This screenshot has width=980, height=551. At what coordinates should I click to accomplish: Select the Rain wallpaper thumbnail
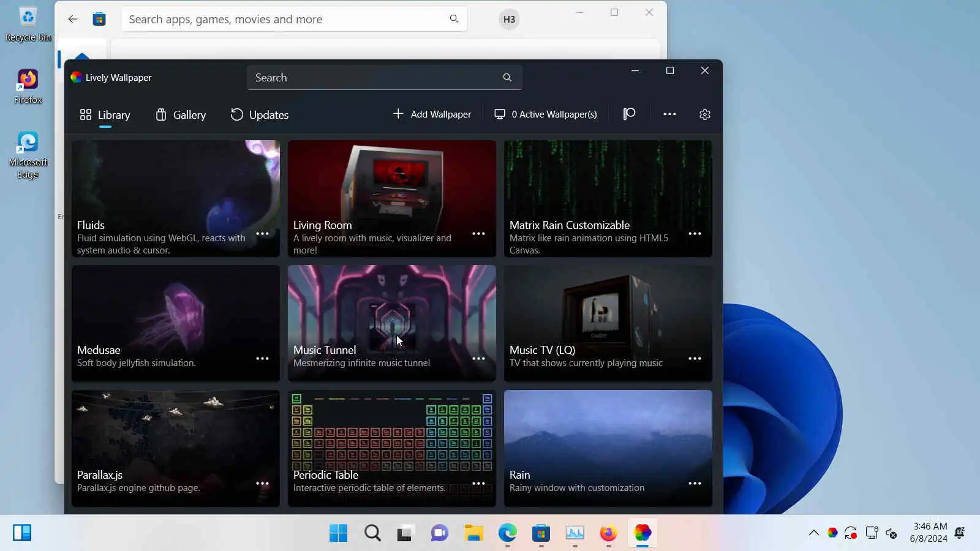(608, 448)
